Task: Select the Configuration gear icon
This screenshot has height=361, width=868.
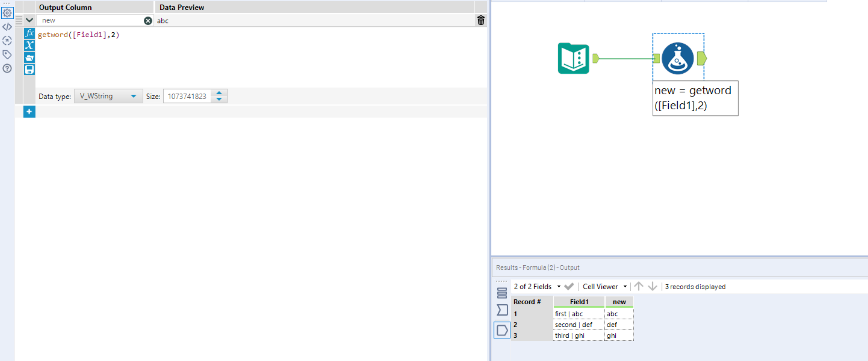Action: (x=7, y=13)
